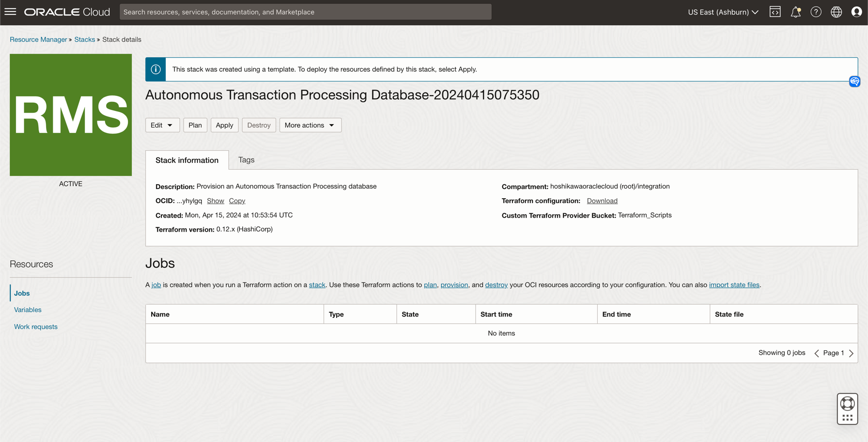The height and width of the screenshot is (442, 868).
Task: Expand the More actions dropdown
Action: 310,125
